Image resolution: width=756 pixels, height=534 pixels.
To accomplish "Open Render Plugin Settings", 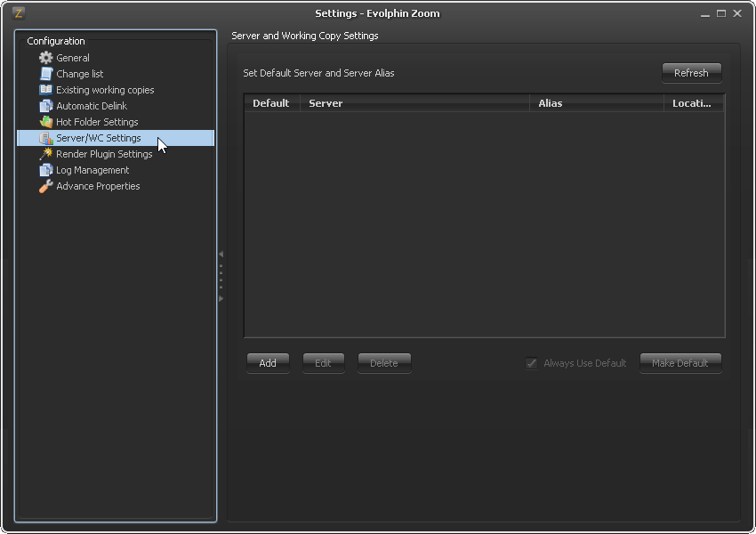I will [104, 154].
